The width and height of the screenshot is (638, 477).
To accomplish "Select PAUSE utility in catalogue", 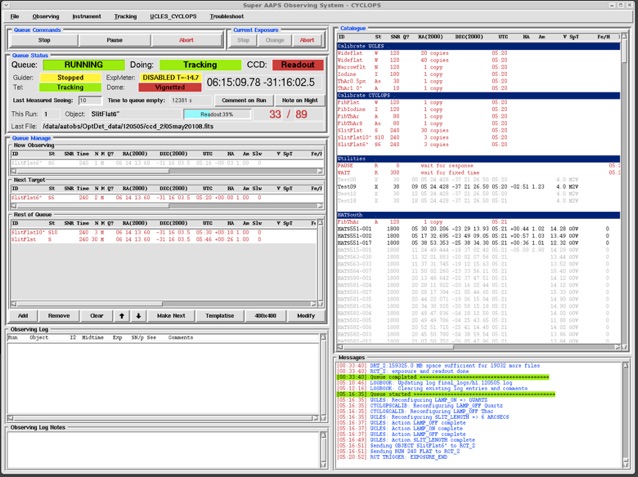I will coord(478,166).
